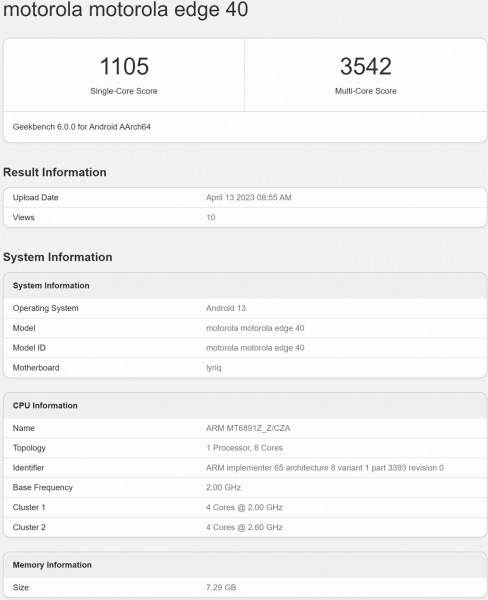
Task: Click the Model ID row value 'motorola motorola edge 40'
Action: click(x=255, y=348)
